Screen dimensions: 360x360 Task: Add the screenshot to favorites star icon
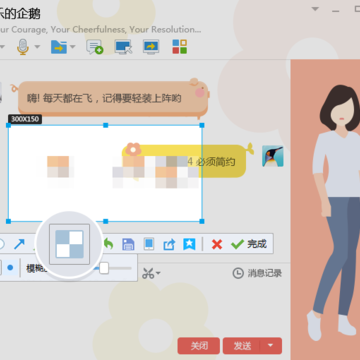pos(189,244)
